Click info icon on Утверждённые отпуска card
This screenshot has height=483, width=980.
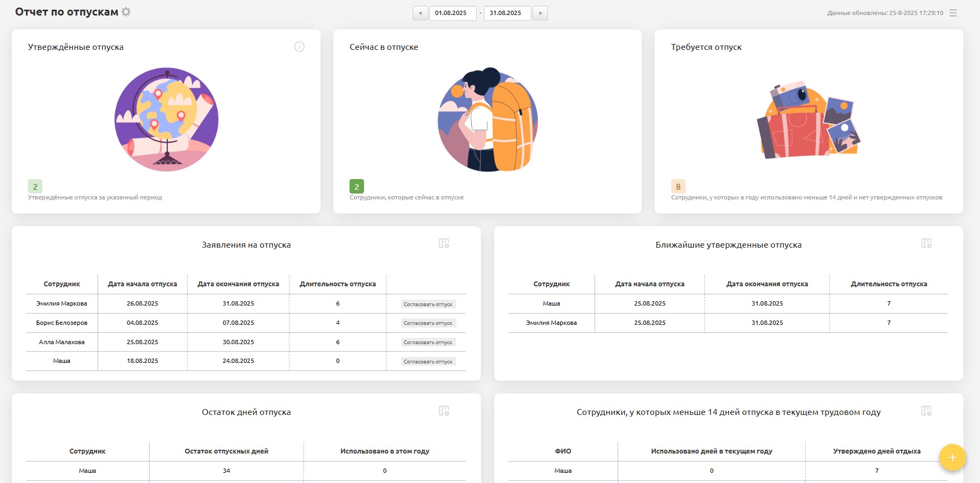tap(299, 47)
